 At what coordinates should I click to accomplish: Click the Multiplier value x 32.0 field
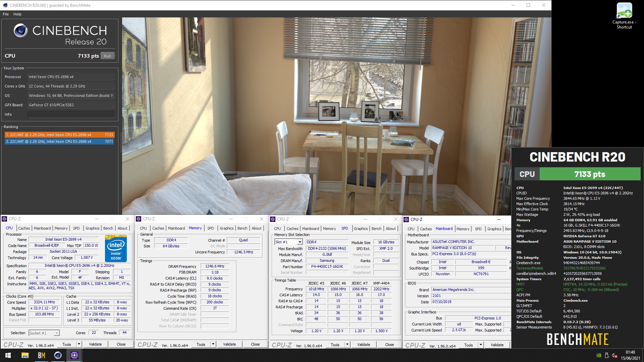(x=44, y=308)
